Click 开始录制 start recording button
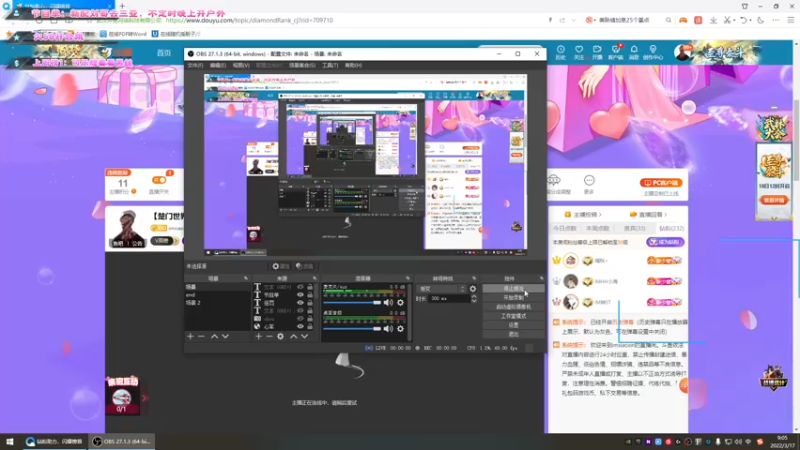 point(513,298)
